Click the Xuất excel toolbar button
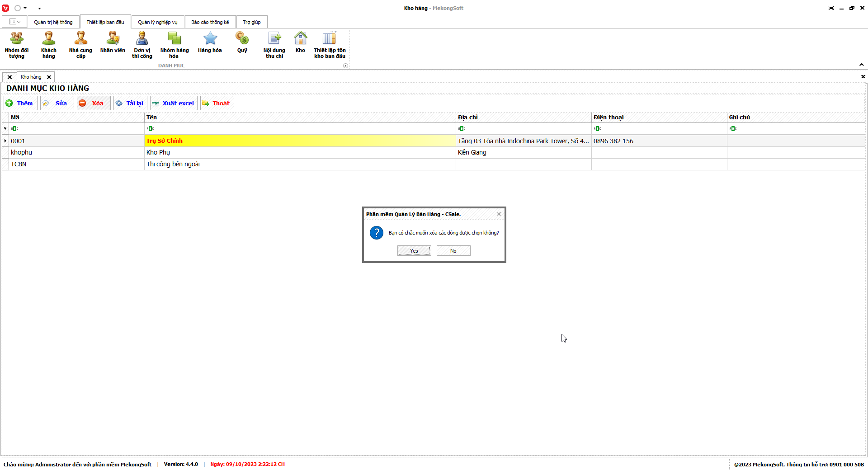This screenshot has height=470, width=868. point(174,103)
